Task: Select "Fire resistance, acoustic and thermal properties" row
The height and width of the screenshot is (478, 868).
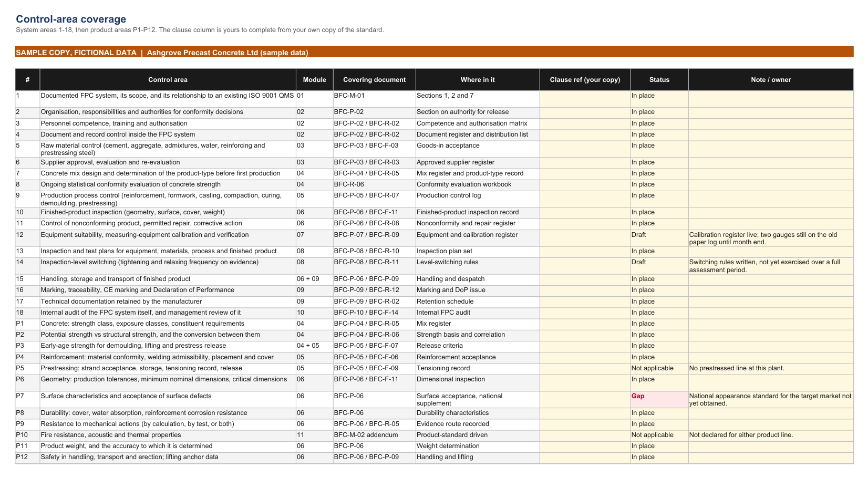Action: (x=434, y=435)
